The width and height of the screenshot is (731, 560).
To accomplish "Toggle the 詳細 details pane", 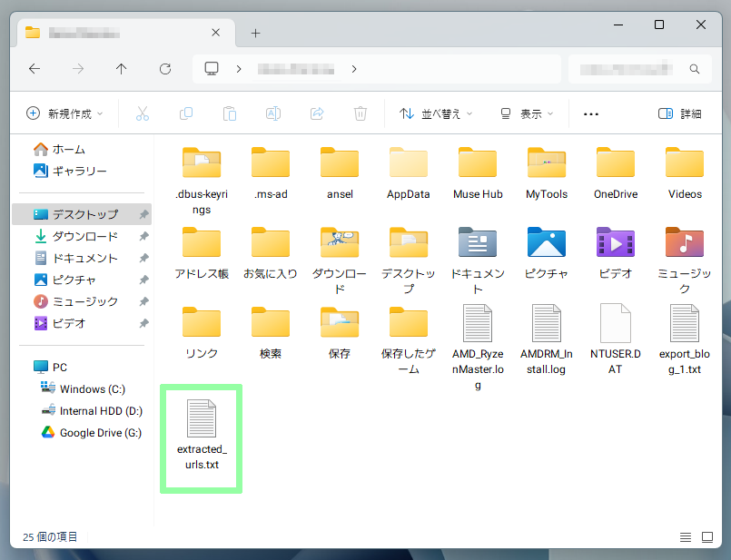I will tap(679, 113).
